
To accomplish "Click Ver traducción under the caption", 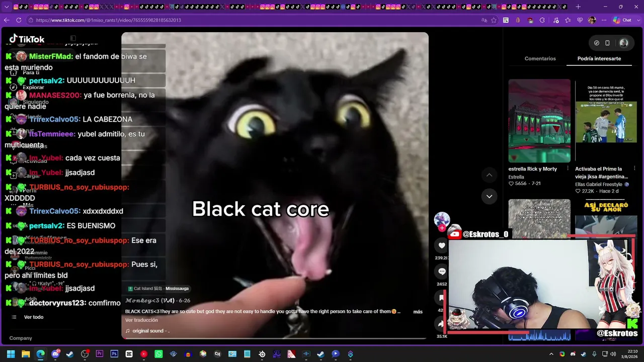I will coord(141,320).
